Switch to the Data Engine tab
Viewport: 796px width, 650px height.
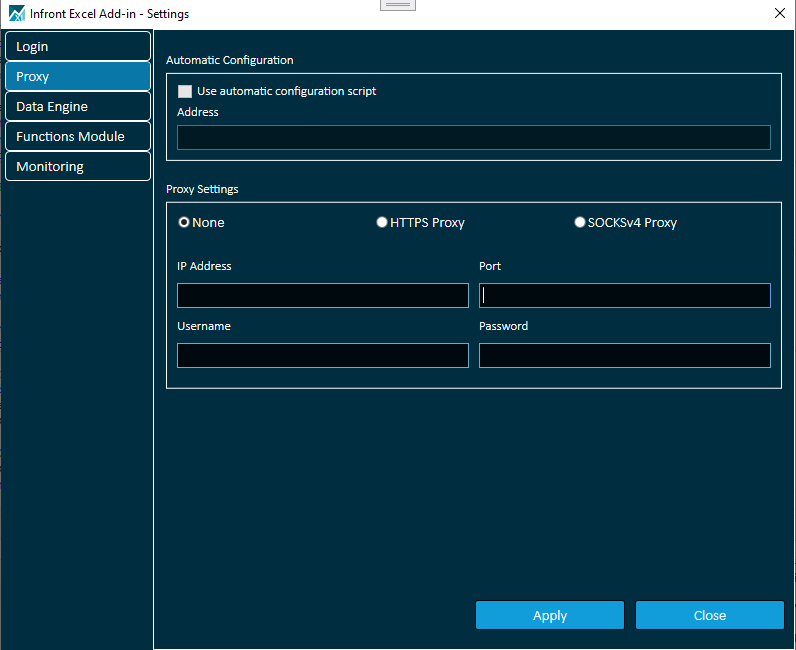pos(77,107)
